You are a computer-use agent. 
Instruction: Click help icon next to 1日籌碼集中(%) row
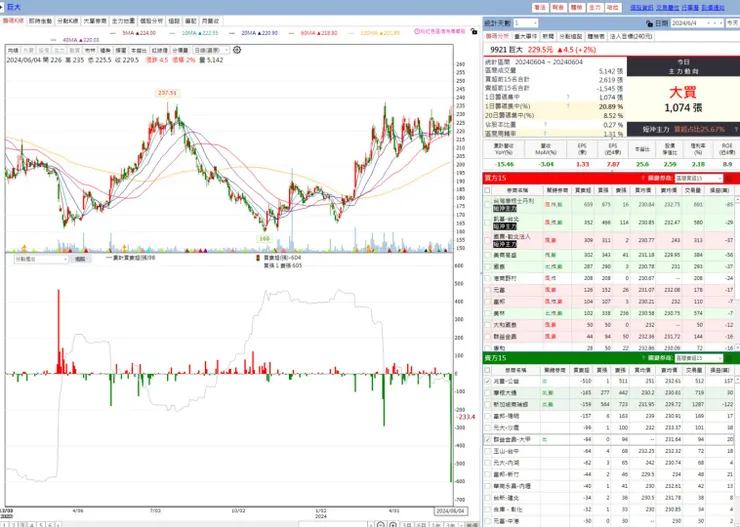(x=569, y=107)
